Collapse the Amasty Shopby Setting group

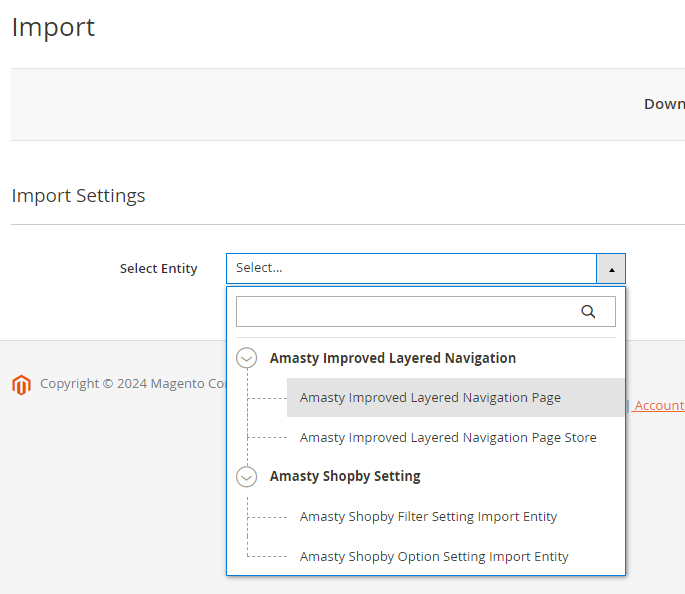click(246, 477)
